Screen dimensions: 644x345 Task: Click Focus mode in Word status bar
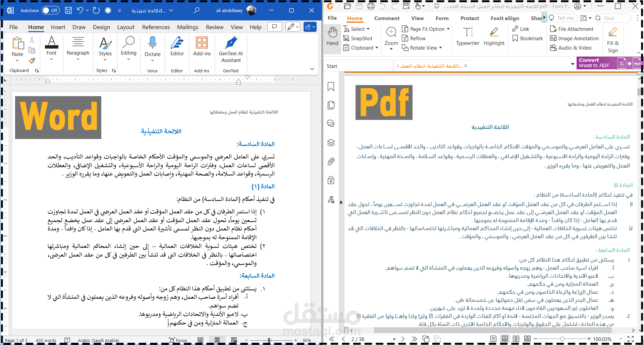coord(178,340)
